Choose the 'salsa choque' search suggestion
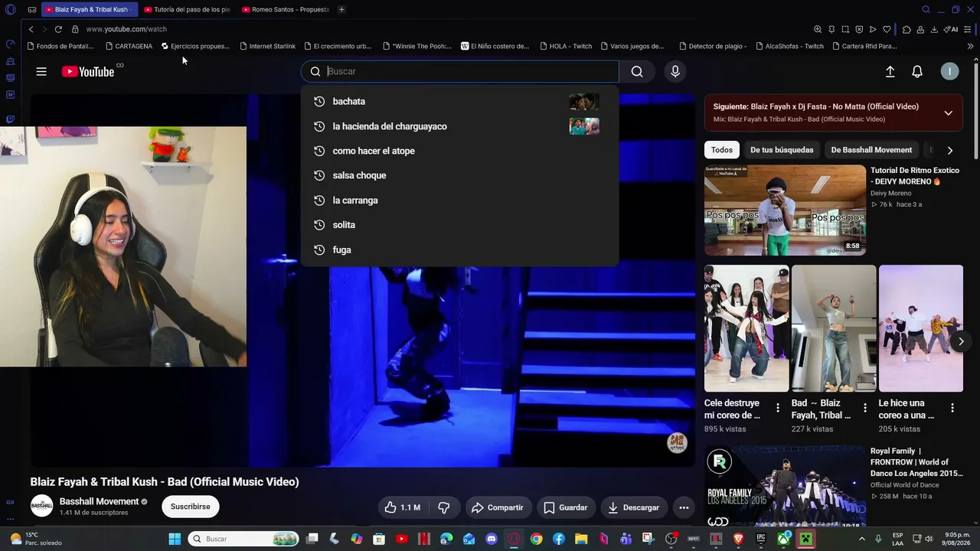 (x=459, y=175)
